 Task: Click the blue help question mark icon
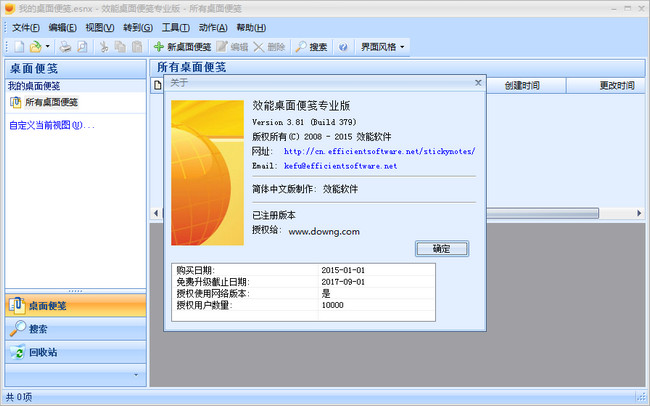point(343,46)
